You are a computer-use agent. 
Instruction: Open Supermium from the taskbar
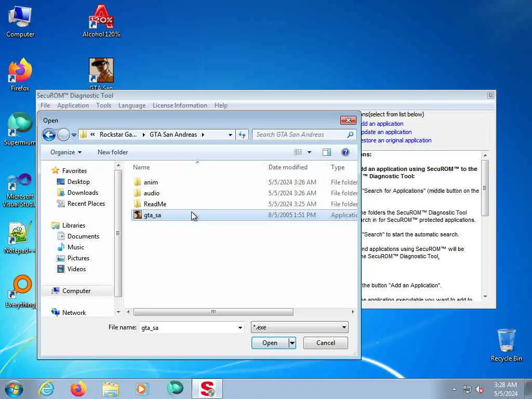click(175, 389)
